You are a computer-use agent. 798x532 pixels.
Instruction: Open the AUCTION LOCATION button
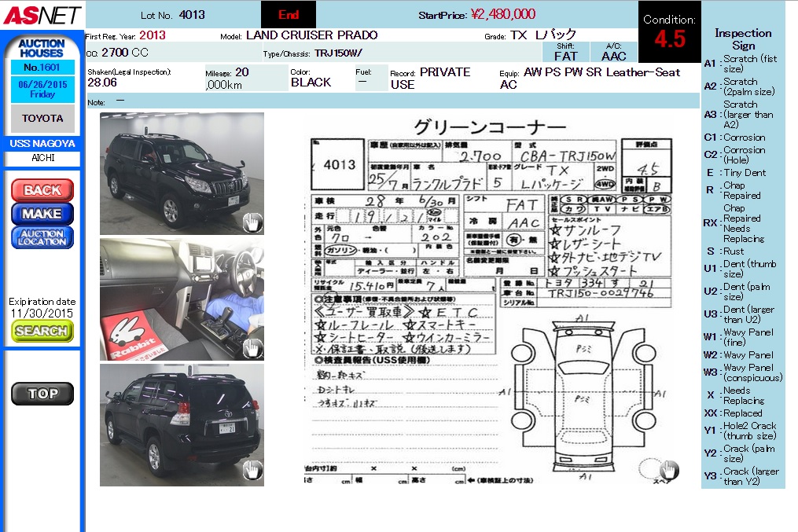pyautogui.click(x=42, y=238)
